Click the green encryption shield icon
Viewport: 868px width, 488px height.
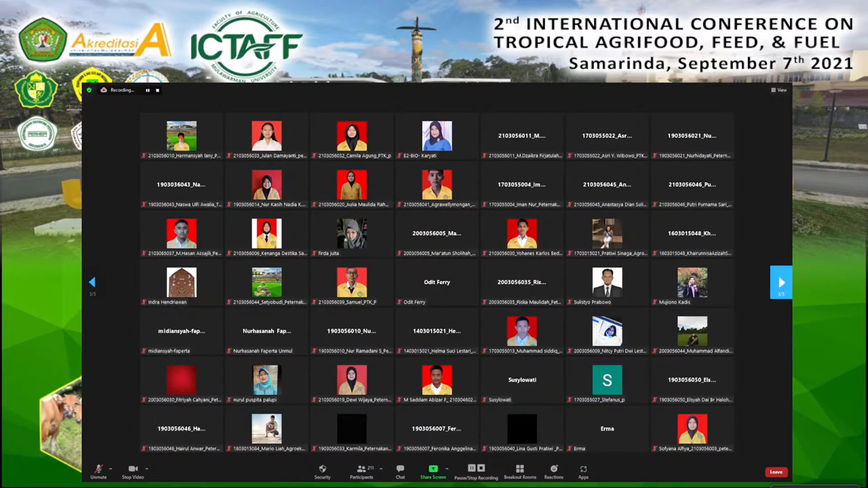click(x=89, y=90)
